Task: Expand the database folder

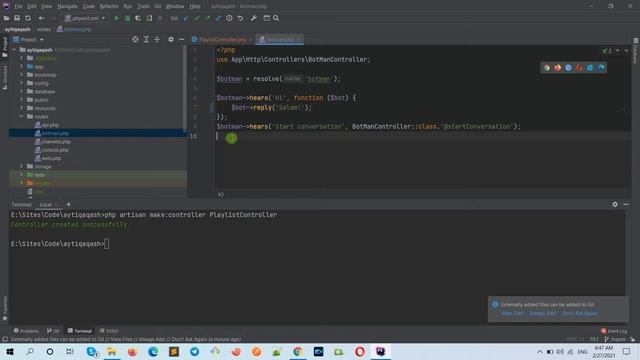Action: click(x=22, y=91)
